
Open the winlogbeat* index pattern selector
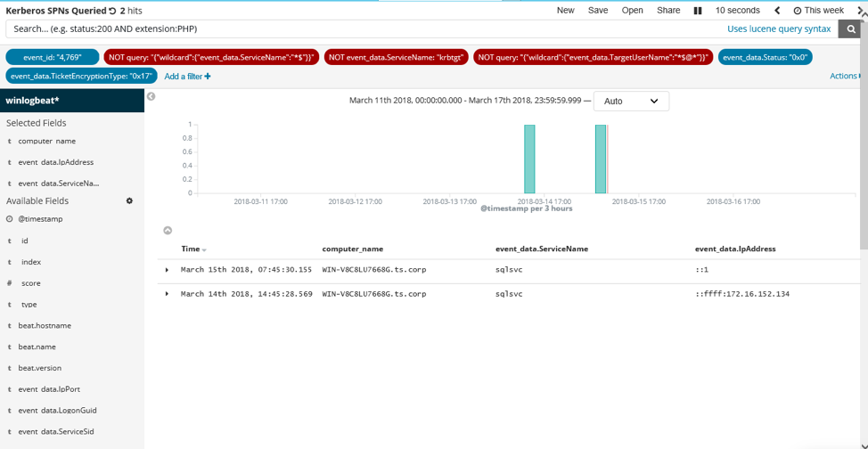point(72,101)
